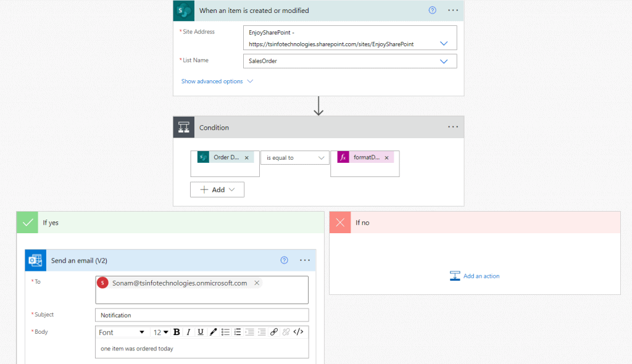The height and width of the screenshot is (364, 632).
Task: Click 'When an item is created or modified' title
Action: tap(254, 10)
